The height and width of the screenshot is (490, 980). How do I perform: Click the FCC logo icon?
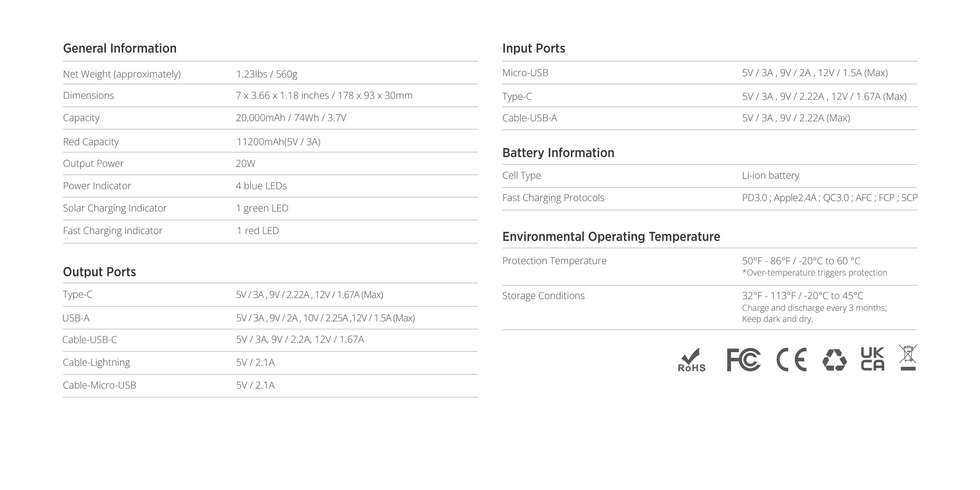point(743,360)
